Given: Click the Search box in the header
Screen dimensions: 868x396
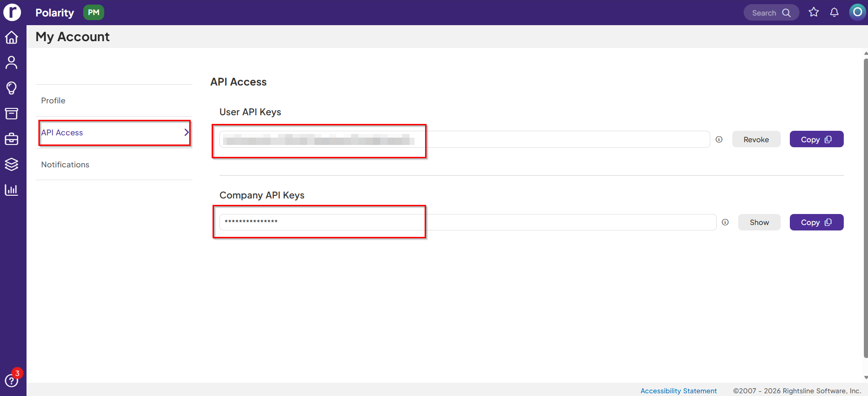Looking at the screenshot, I should (771, 13).
